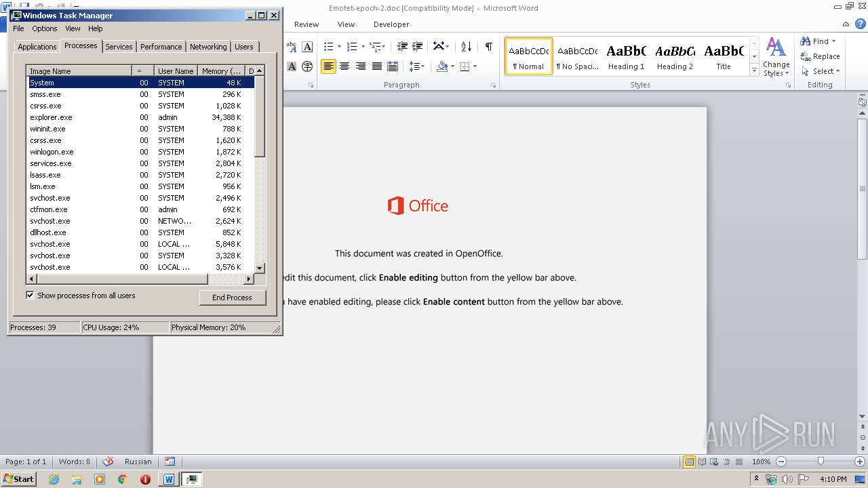This screenshot has width=868, height=488.
Task: Click the Russian language indicator
Action: pyautogui.click(x=138, y=462)
